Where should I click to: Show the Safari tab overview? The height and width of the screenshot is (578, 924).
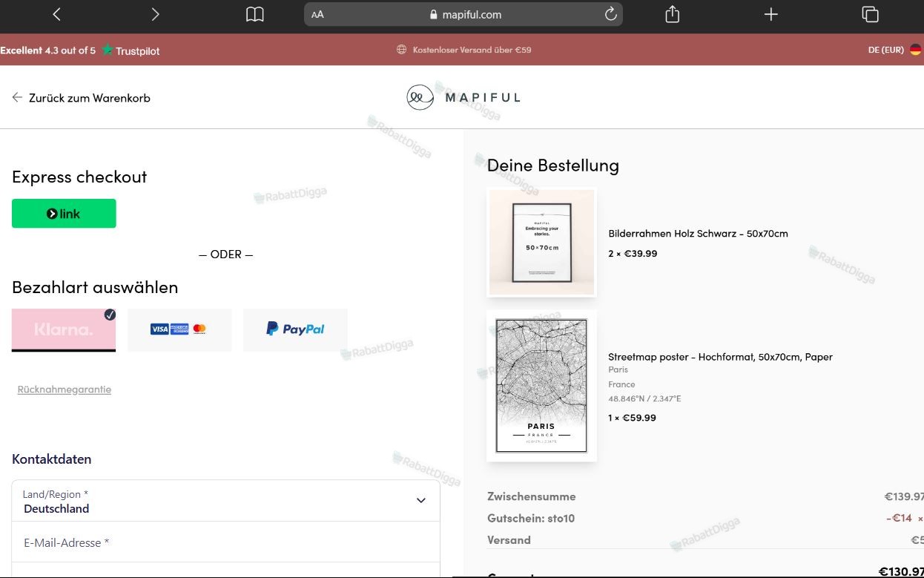pos(870,14)
